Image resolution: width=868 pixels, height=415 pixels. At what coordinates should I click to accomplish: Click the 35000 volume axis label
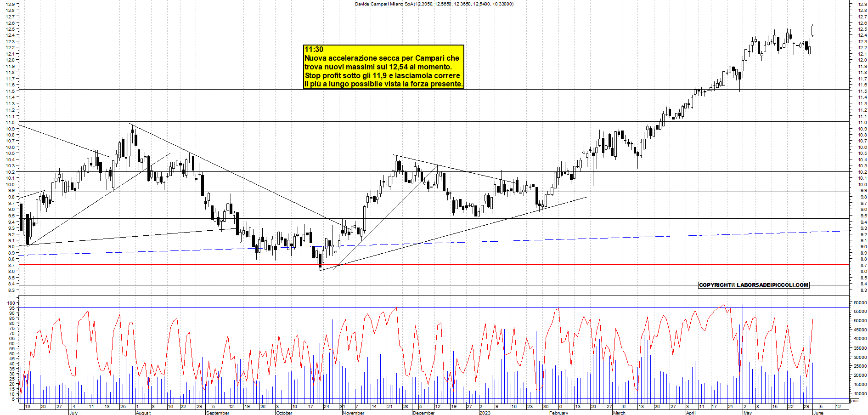tap(860, 348)
